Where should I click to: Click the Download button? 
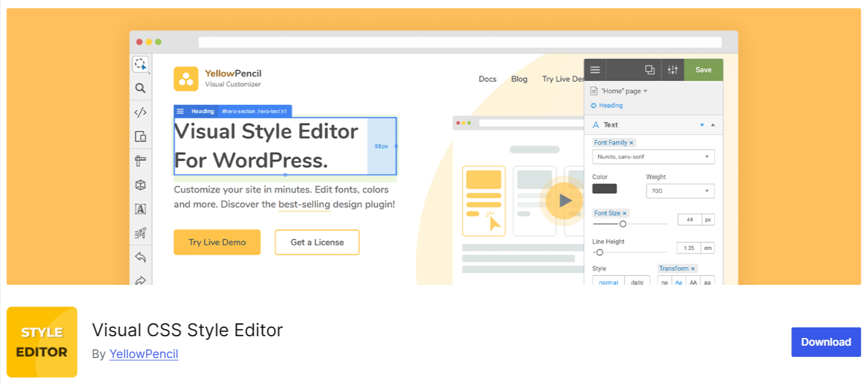coord(826,342)
